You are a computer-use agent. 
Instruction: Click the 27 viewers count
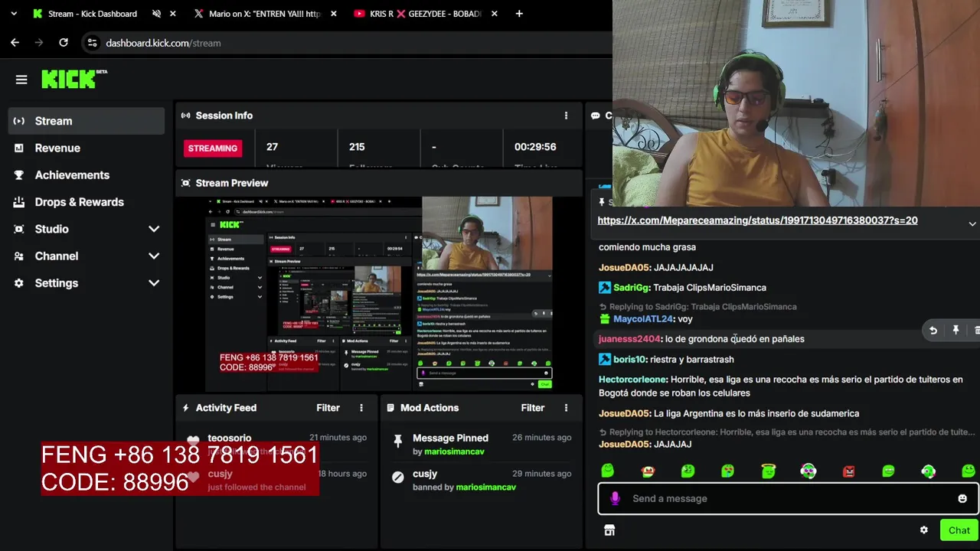pos(272,147)
